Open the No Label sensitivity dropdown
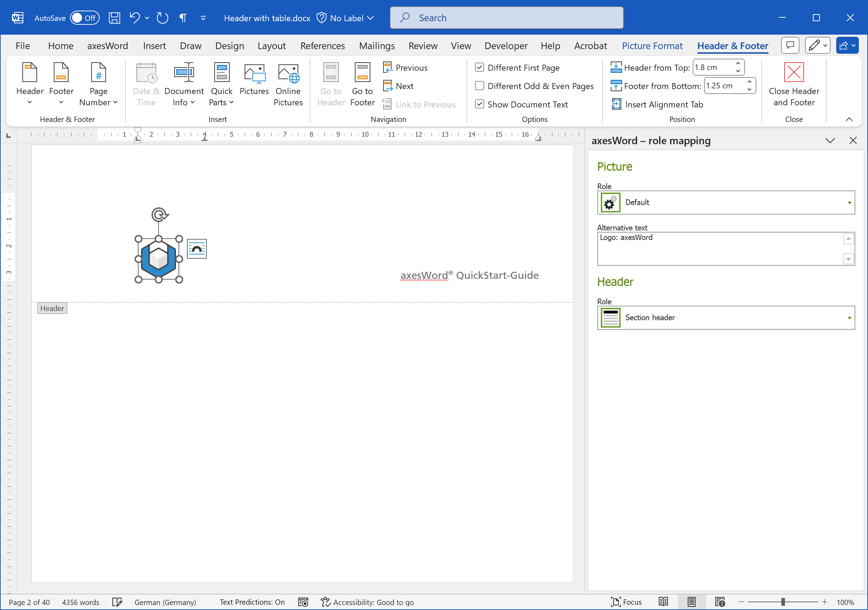868x610 pixels. [x=346, y=18]
